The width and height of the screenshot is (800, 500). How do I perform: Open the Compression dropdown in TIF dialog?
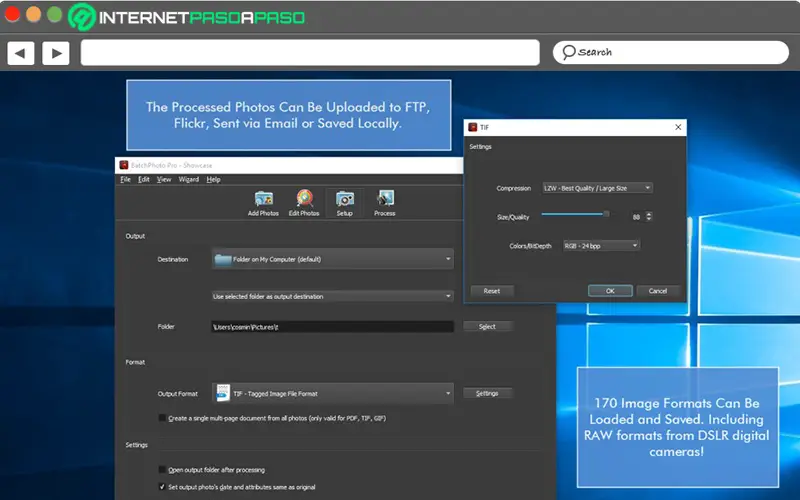(x=597, y=188)
